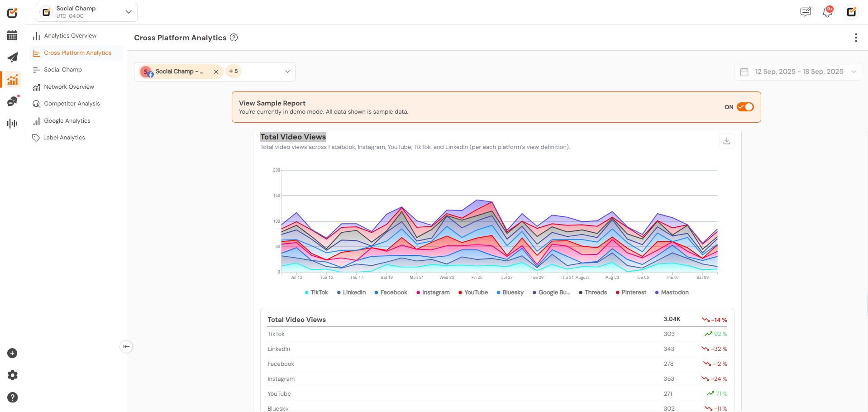Click the +5 more accounts chip
This screenshot has height=412, width=868.
click(234, 71)
